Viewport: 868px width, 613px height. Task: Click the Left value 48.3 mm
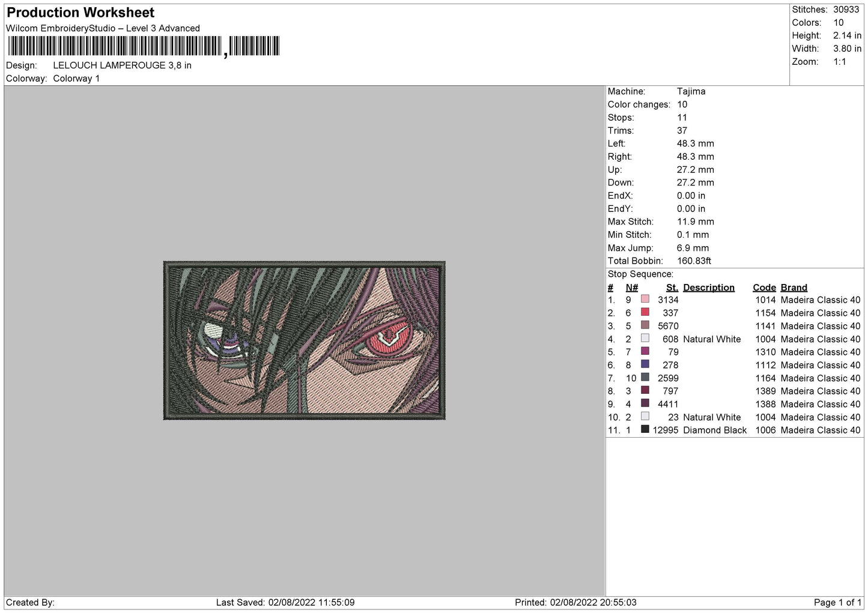click(x=696, y=143)
